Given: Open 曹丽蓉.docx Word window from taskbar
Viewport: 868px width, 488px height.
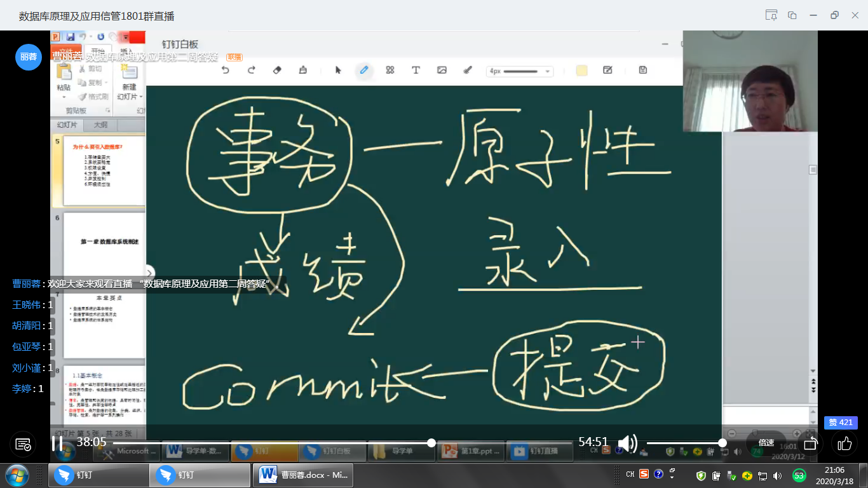Looking at the screenshot, I should coord(303,475).
